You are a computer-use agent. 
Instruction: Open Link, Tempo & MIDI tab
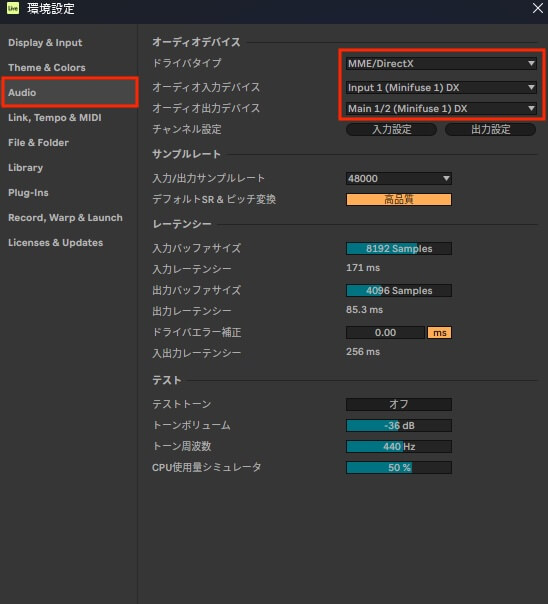tap(55, 117)
